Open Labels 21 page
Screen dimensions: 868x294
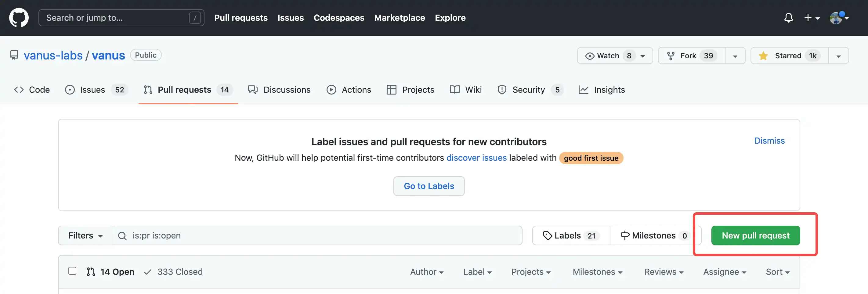tap(571, 236)
